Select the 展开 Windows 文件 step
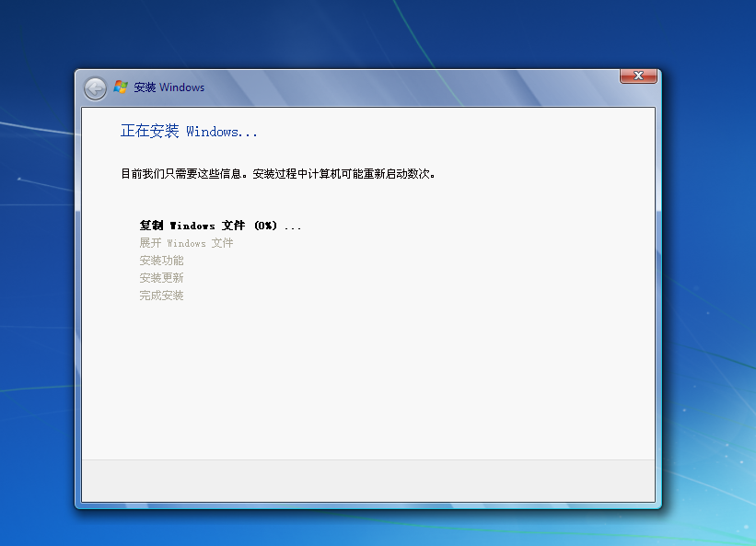 [186, 243]
